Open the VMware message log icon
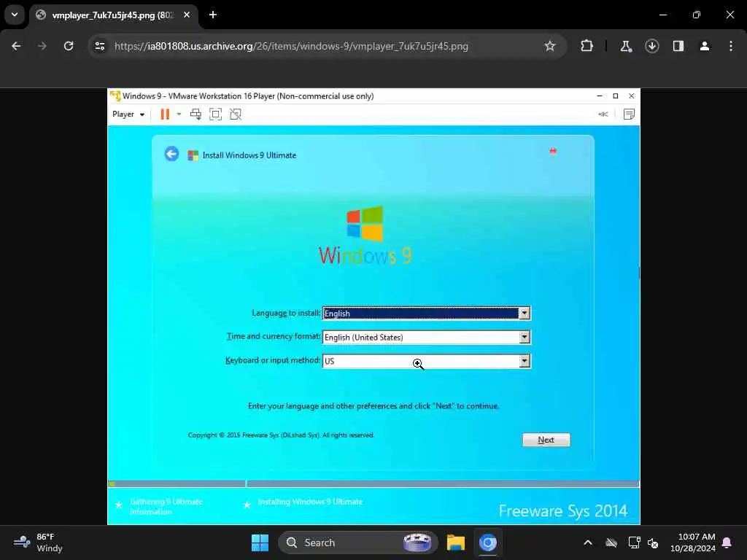The height and width of the screenshot is (560, 747). (x=629, y=114)
